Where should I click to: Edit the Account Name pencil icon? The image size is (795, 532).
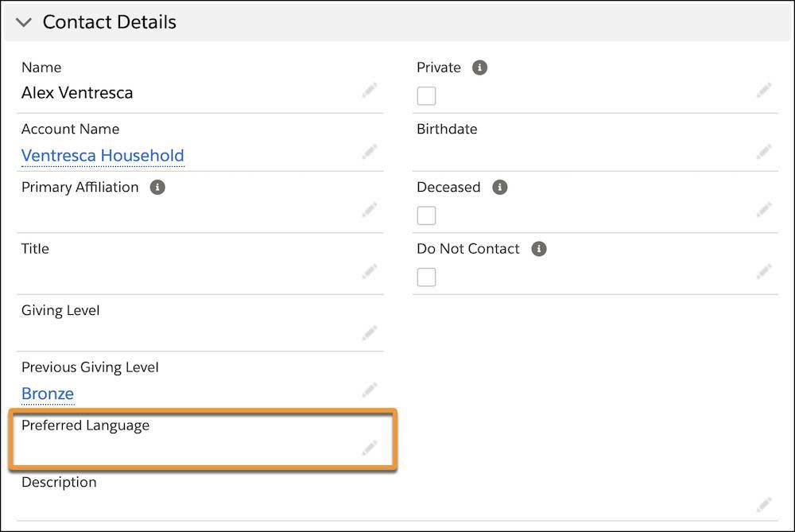click(x=370, y=152)
